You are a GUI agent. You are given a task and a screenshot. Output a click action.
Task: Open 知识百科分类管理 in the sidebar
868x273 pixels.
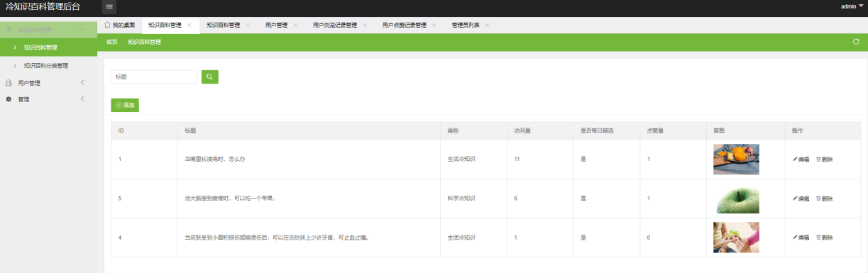(x=48, y=66)
